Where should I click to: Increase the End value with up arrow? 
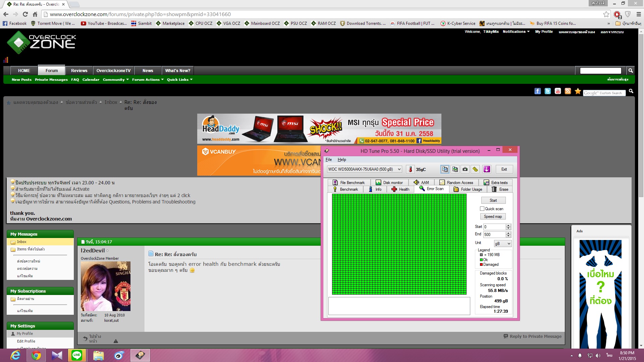(508, 233)
